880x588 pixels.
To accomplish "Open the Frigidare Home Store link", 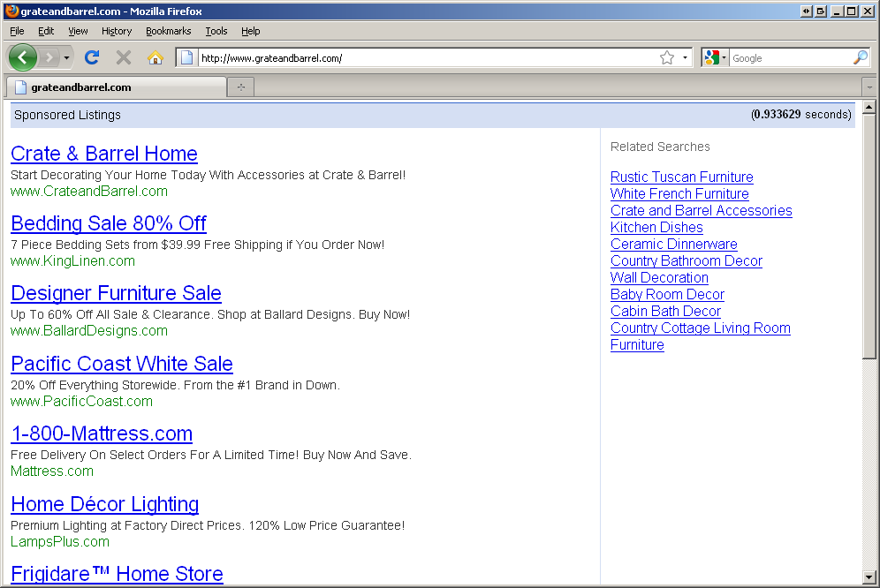I will coord(117,574).
